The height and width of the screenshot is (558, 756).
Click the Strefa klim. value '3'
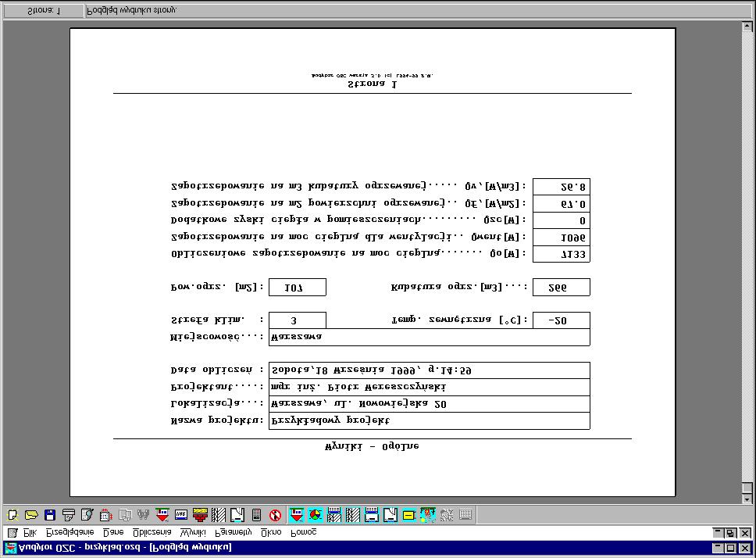(297, 320)
